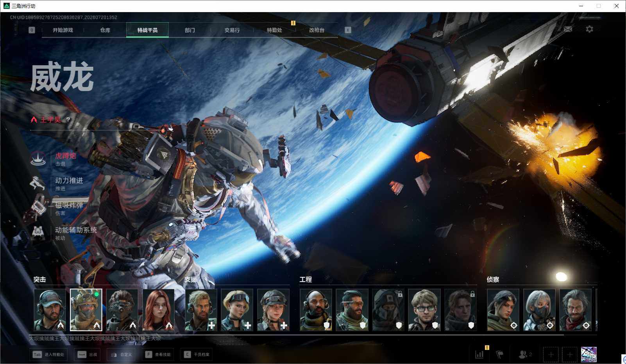Image resolution: width=626 pixels, height=364 pixels.
Task: Click the 干员档案 button
Action: [x=197, y=355]
